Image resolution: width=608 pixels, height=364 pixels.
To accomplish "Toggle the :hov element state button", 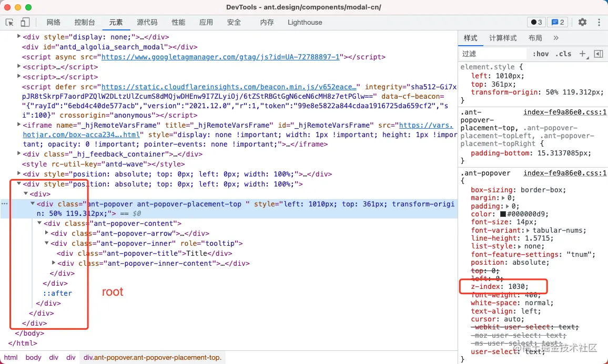I will 540,54.
